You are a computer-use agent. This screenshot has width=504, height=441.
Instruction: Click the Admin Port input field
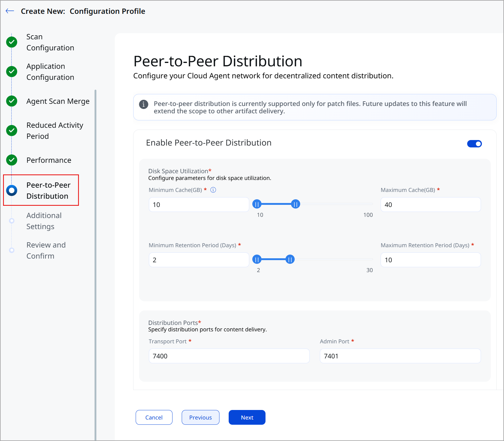point(400,356)
